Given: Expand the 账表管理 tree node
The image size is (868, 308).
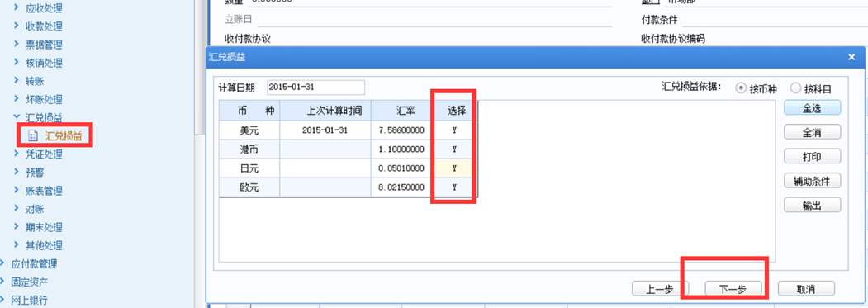Looking at the screenshot, I should click(x=17, y=191).
